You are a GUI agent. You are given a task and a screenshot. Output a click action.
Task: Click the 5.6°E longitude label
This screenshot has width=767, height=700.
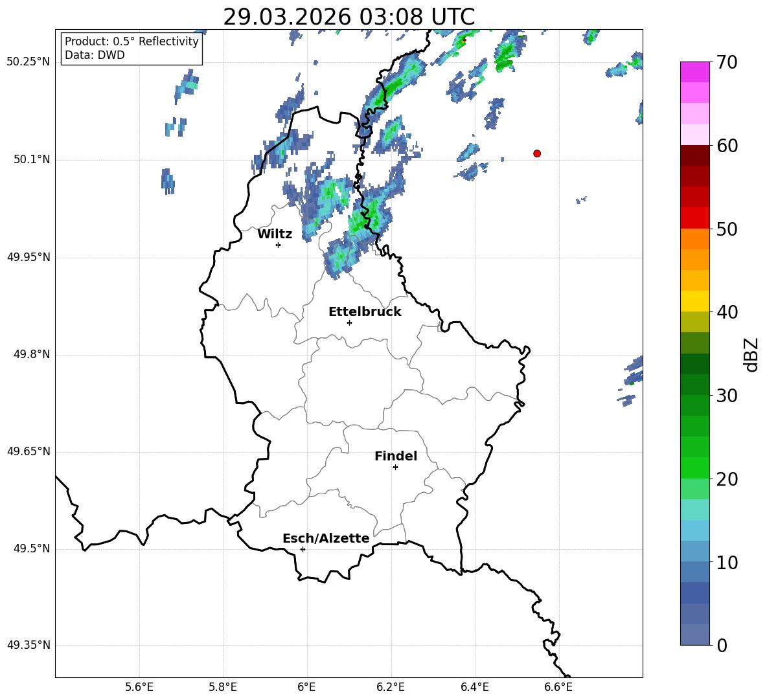tap(139, 687)
